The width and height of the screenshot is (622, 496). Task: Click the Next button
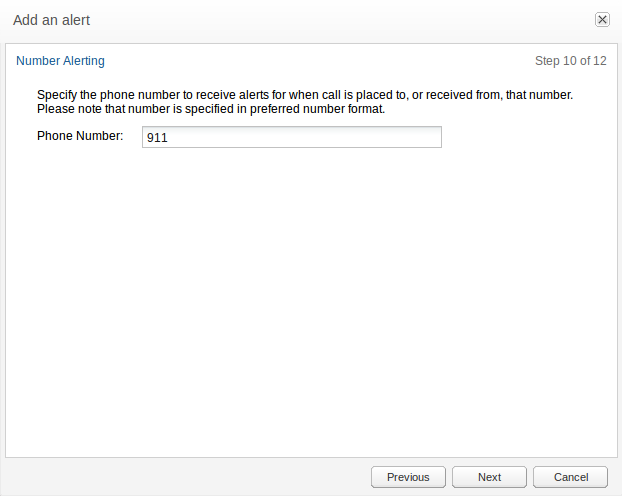tap(490, 477)
